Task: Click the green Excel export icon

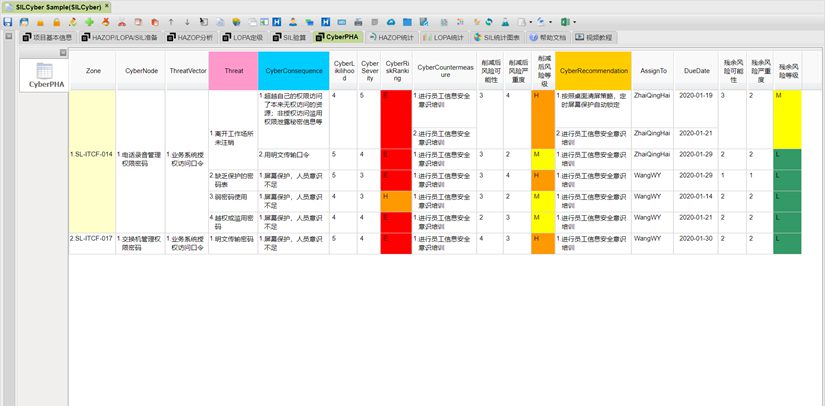Action: pos(565,21)
